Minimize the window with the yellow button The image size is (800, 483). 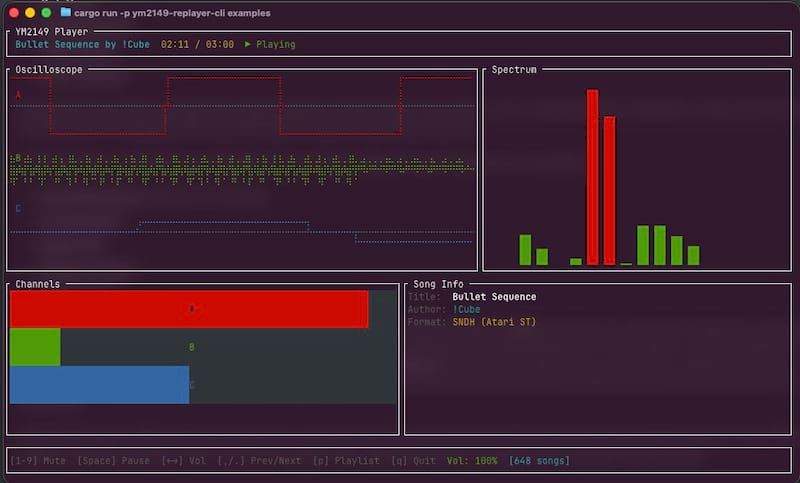[x=30, y=13]
